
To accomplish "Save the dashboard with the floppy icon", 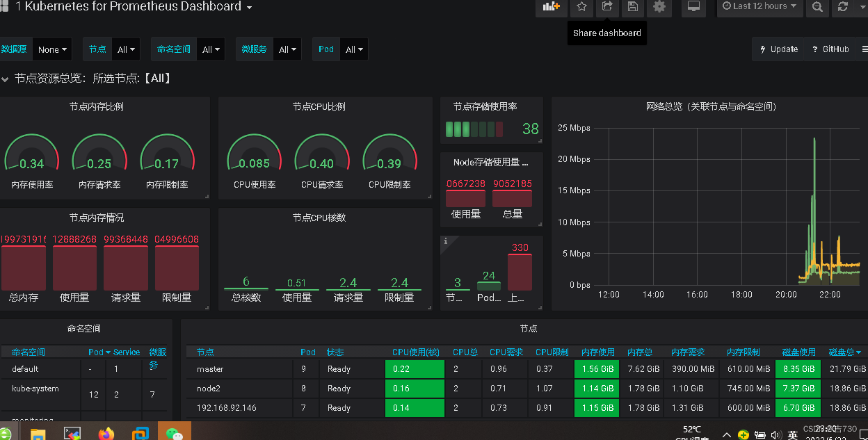I will pos(632,8).
